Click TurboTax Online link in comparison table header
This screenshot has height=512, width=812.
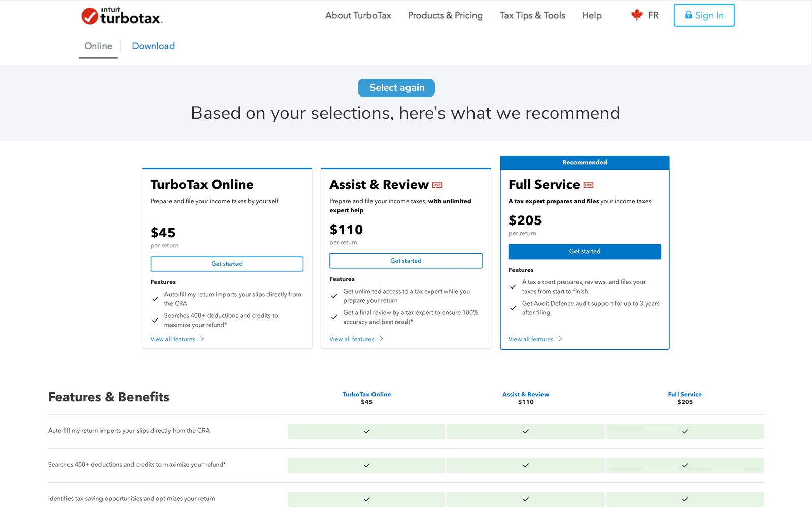[x=366, y=394]
